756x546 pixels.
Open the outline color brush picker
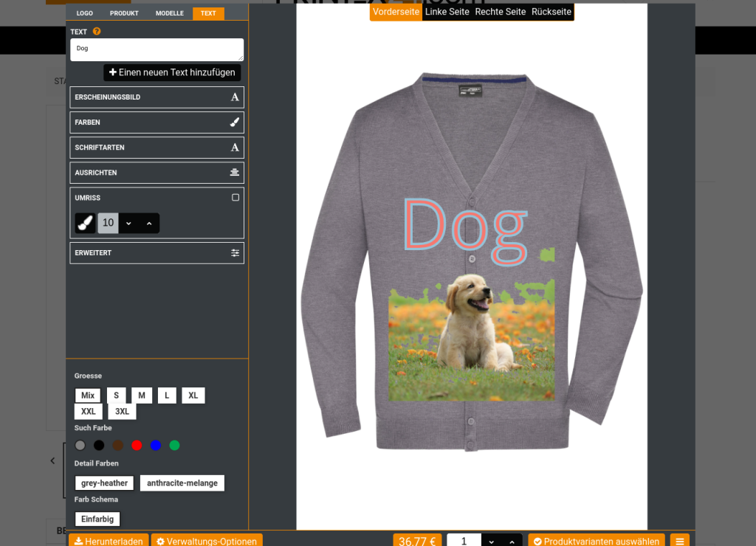point(86,223)
